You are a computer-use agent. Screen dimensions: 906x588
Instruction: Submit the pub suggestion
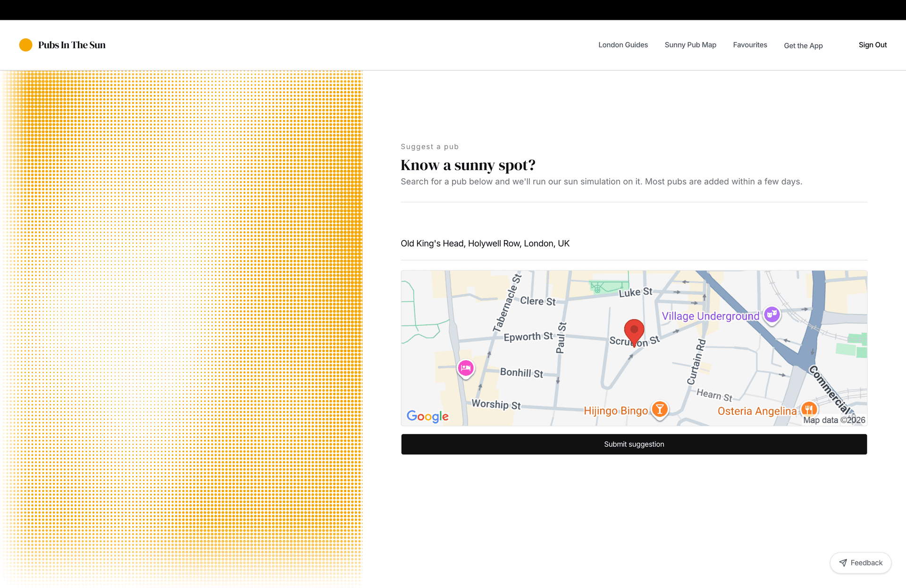[634, 444]
